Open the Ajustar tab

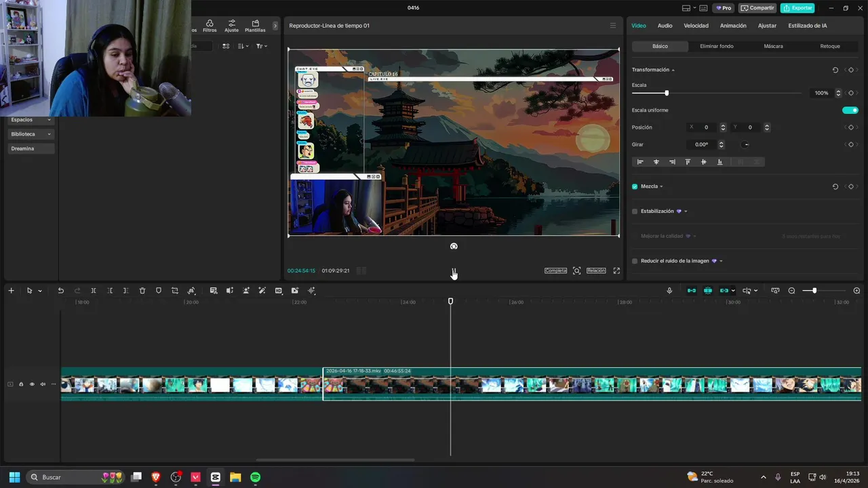[x=767, y=26]
